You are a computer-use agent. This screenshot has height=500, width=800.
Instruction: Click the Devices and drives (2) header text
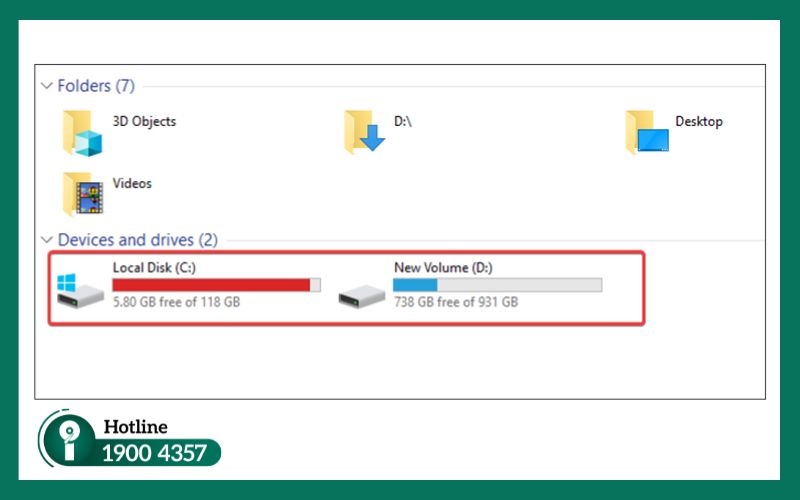(137, 240)
